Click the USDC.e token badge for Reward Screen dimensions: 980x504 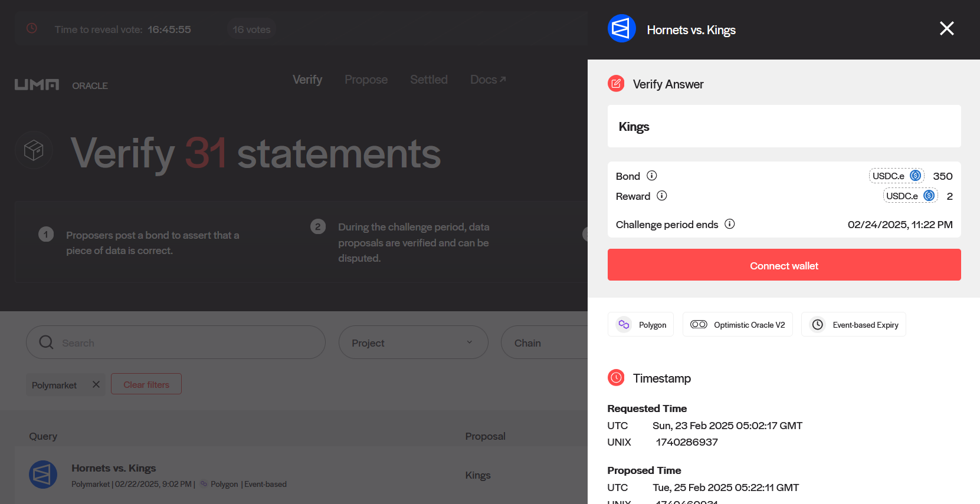pos(910,196)
